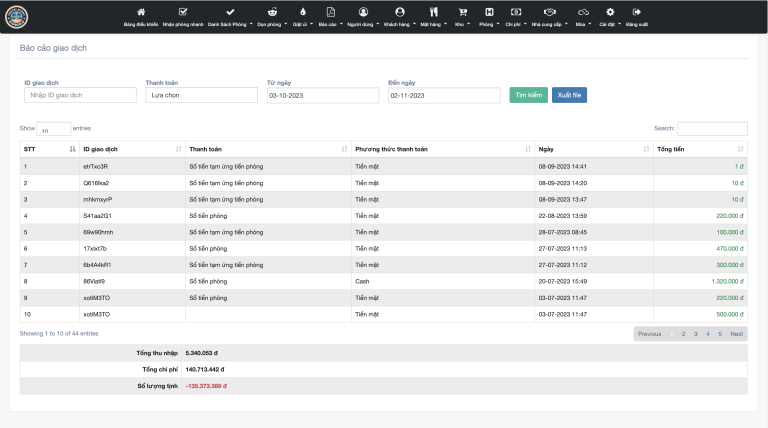Image resolution: width=768 pixels, height=428 pixels.
Task: Click the date 20-07-2023 15:49
Action: [x=563, y=282]
